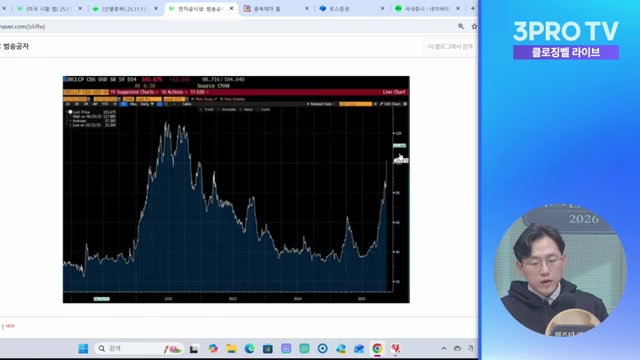Open the Bloomberg CDS line chart image
The image size is (640, 360).
(236, 189)
